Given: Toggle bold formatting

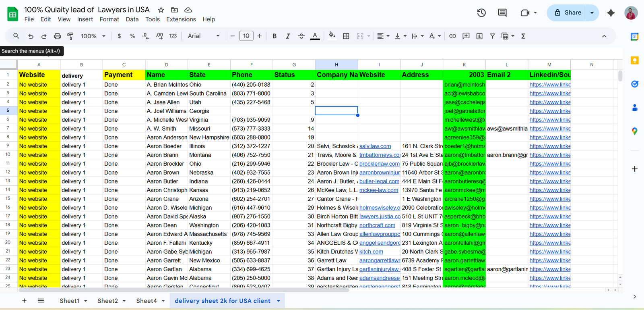Looking at the screenshot, I should (275, 36).
